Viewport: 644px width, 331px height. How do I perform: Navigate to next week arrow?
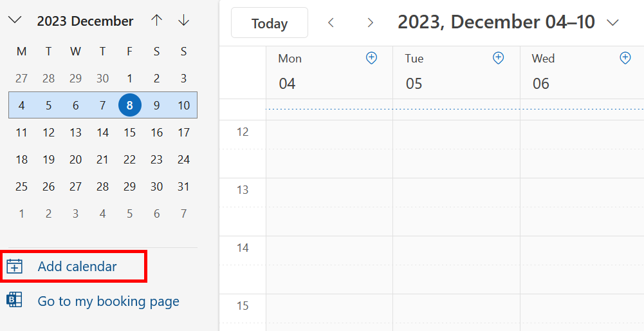point(370,23)
